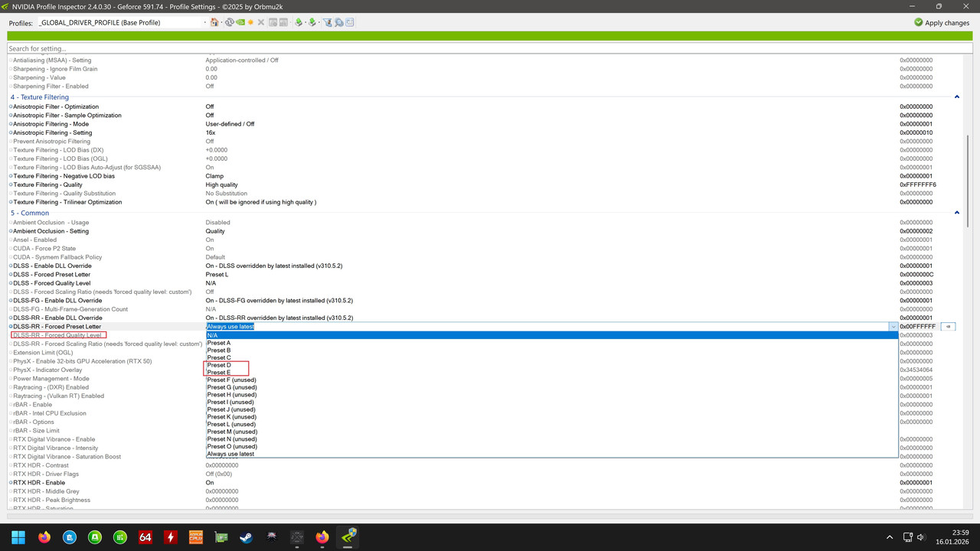Open the red lightning bolt taskbar app

pos(171,537)
